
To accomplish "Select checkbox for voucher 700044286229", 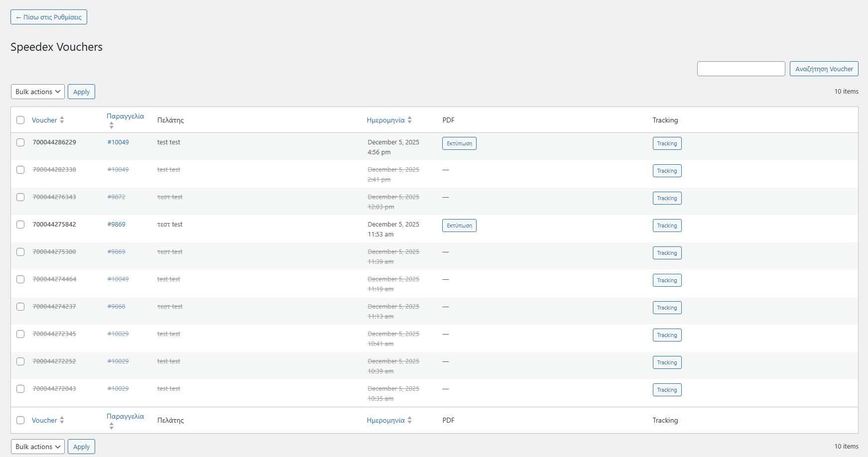I will [20, 142].
